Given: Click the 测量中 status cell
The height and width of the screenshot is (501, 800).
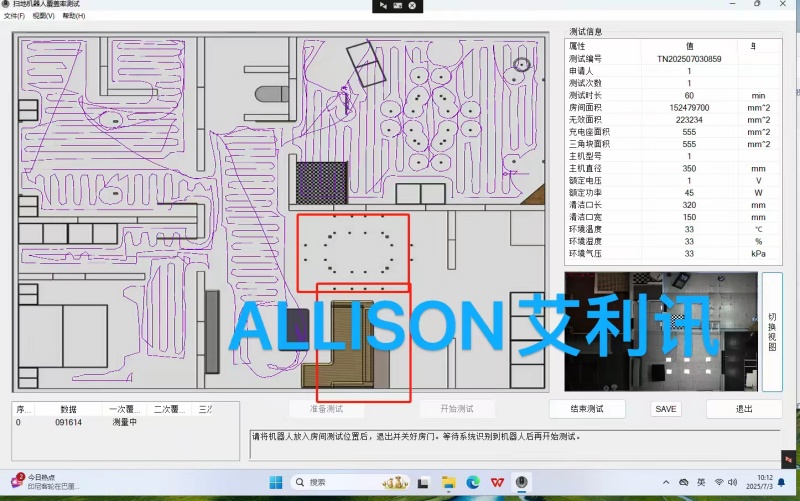Looking at the screenshot, I should pyautogui.click(x=124, y=422).
